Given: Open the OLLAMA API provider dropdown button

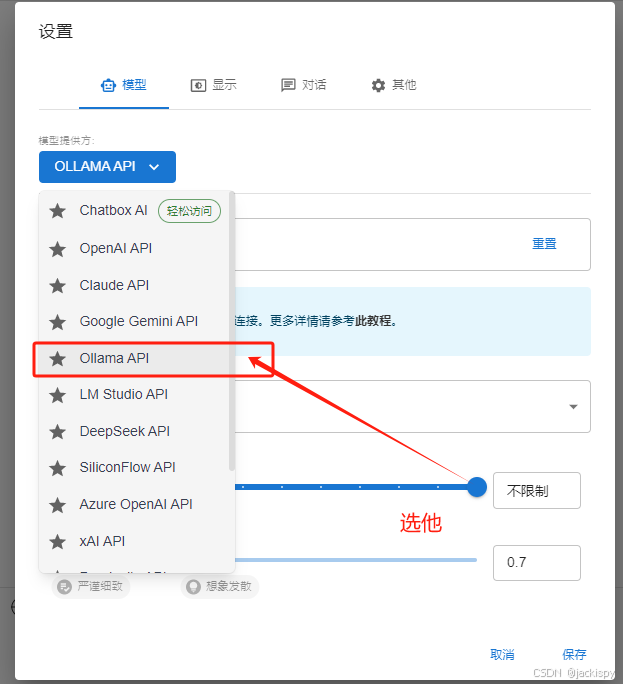Looking at the screenshot, I should tap(107, 167).
